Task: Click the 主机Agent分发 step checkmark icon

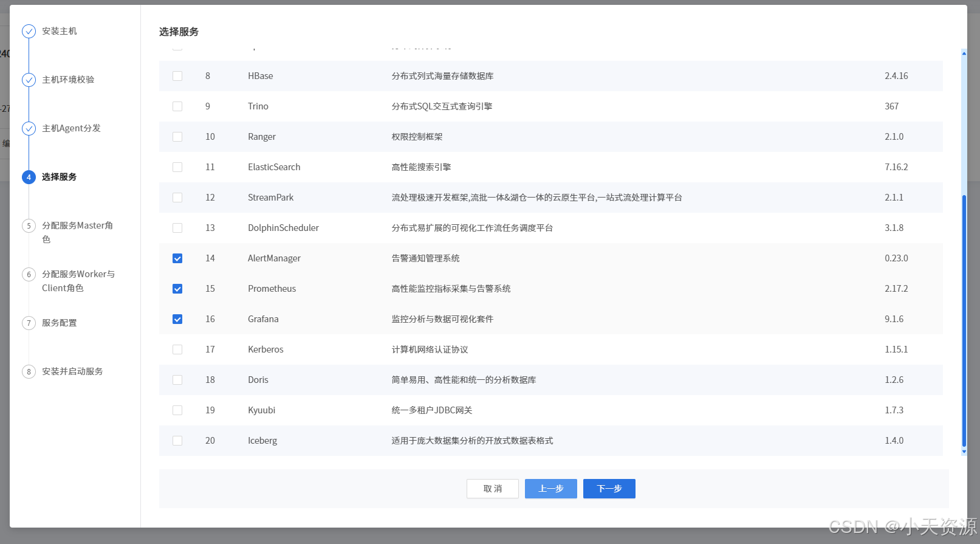Action: coord(29,128)
